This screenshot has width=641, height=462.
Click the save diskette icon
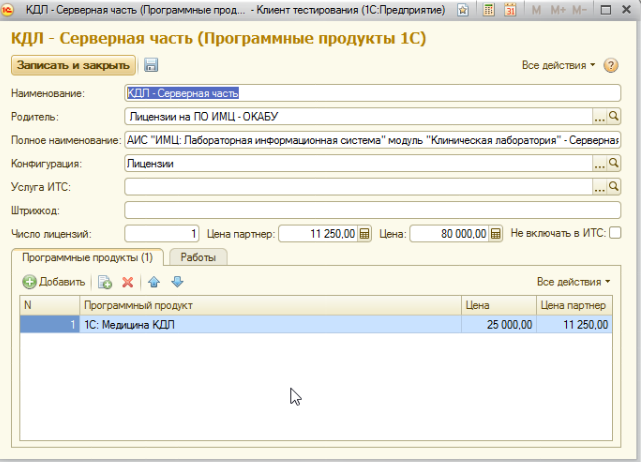(151, 65)
